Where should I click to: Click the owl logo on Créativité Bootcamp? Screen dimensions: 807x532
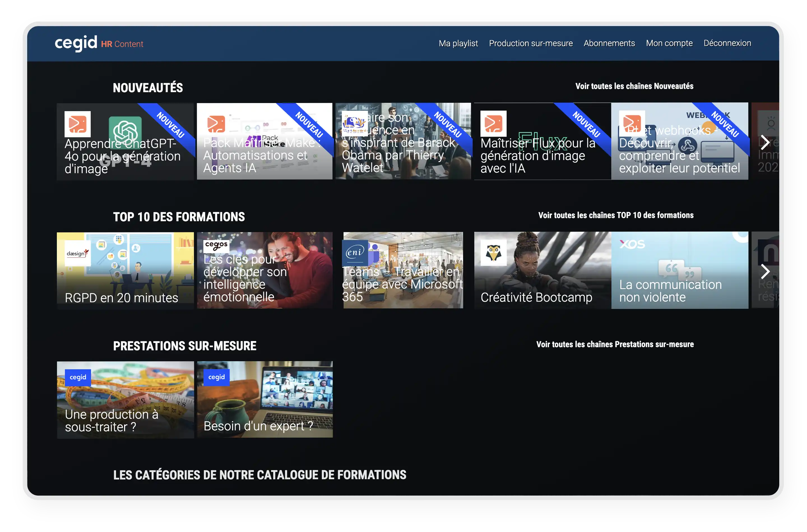pyautogui.click(x=493, y=253)
